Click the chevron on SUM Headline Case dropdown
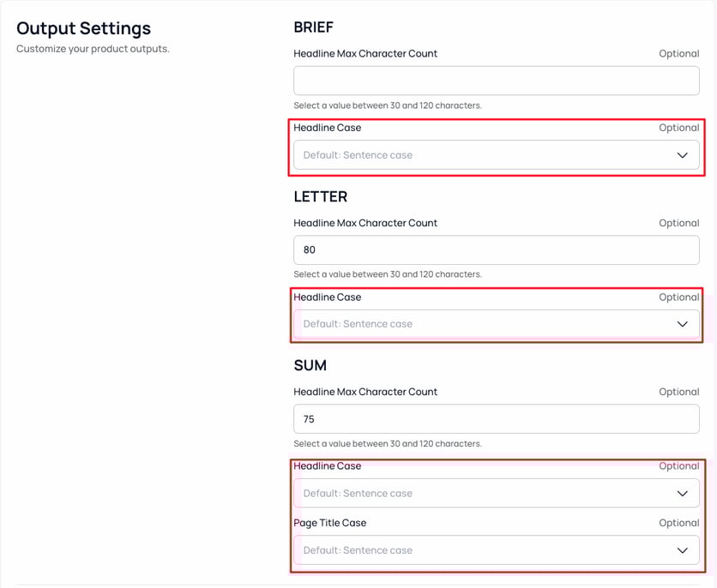Viewport: 717px width, 588px height. 683,493
